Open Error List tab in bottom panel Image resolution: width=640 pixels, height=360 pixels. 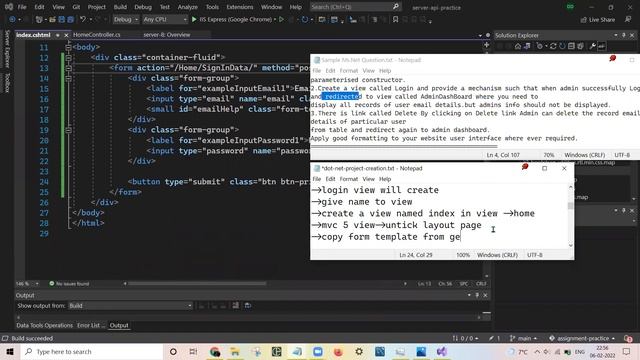90,325
